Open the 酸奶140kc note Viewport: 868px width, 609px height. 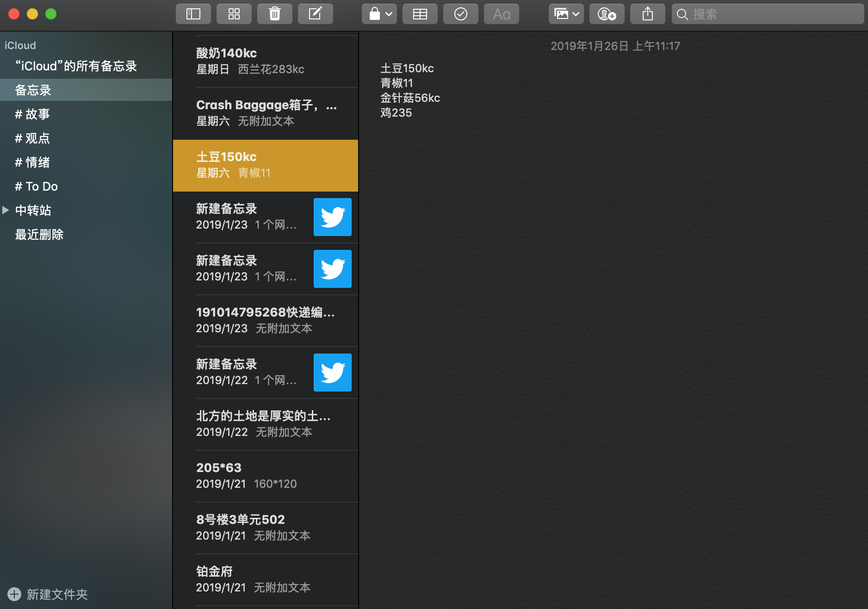[266, 61]
